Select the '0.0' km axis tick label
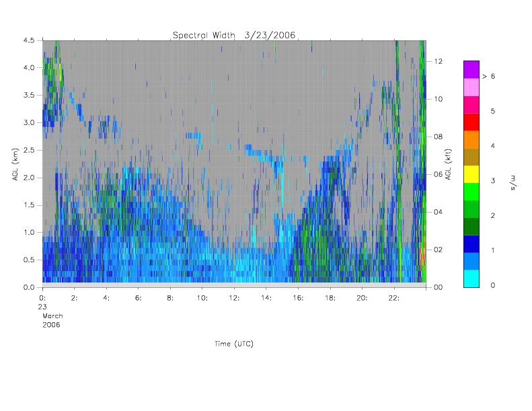This screenshot has width=532, height=411. click(29, 288)
